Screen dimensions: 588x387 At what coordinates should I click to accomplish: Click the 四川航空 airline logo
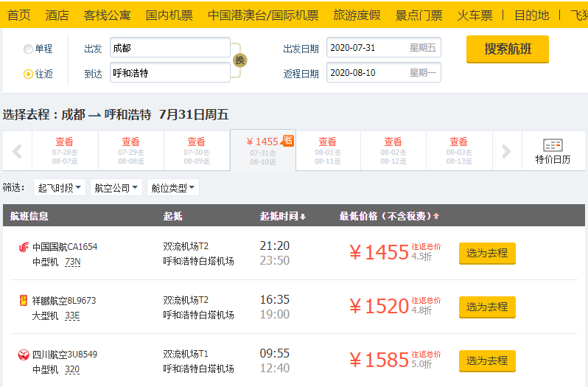24,355
